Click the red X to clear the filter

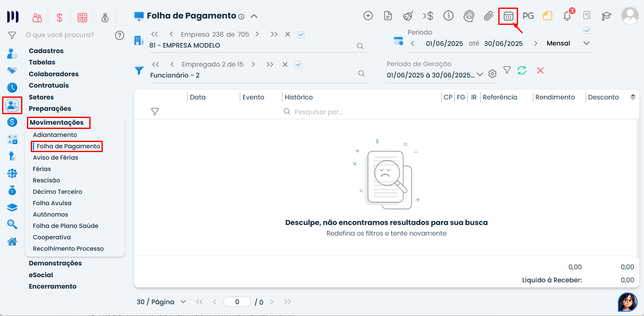(x=540, y=70)
